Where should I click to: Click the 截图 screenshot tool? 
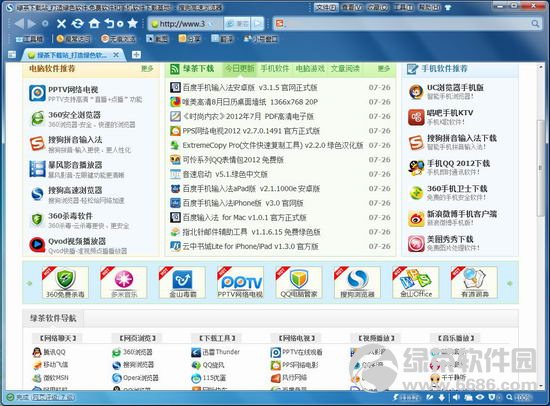pos(157,39)
